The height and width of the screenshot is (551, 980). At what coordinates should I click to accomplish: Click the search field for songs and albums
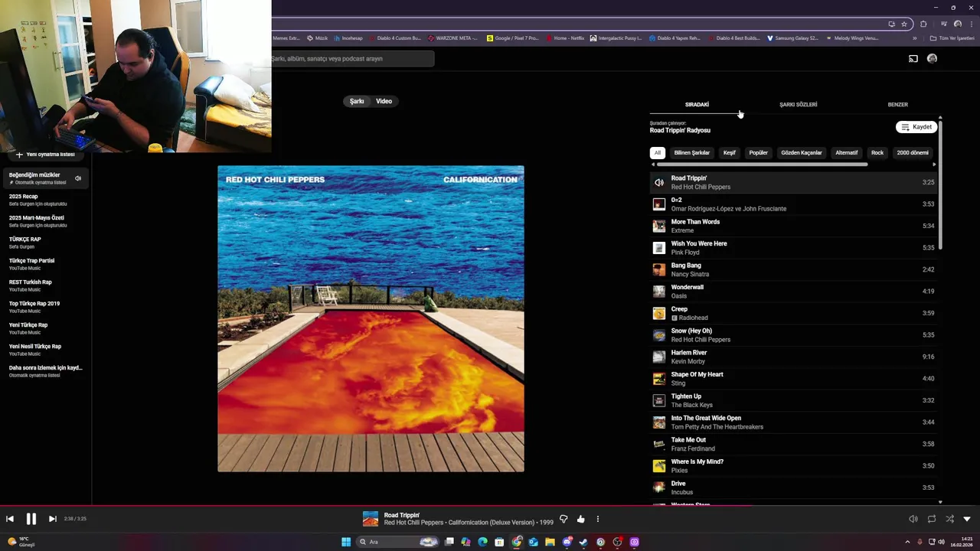click(352, 58)
